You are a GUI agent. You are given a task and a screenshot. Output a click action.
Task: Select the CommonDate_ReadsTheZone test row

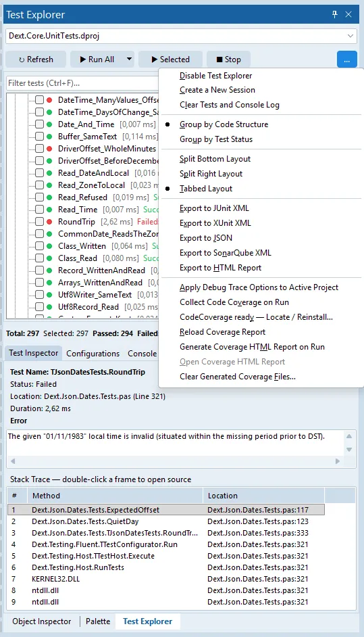[108, 234]
